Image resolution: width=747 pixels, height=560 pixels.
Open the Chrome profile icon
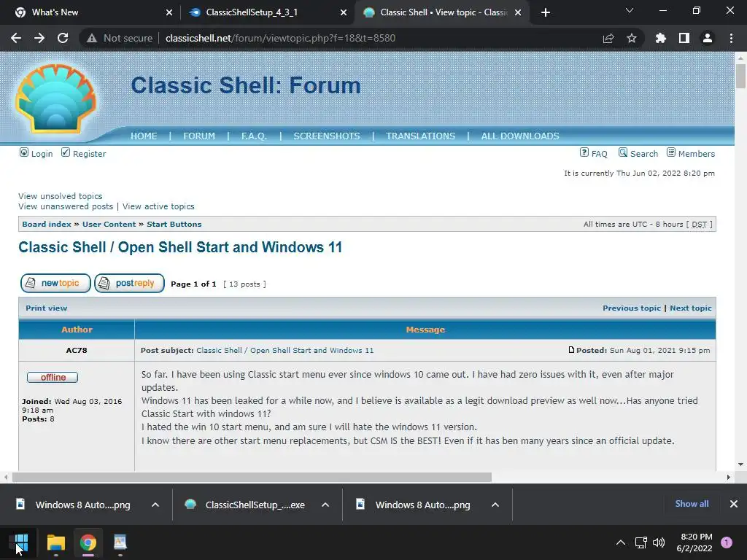(x=708, y=38)
